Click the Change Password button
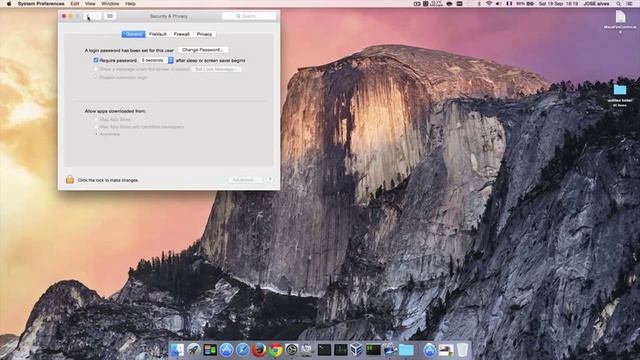 coord(203,50)
